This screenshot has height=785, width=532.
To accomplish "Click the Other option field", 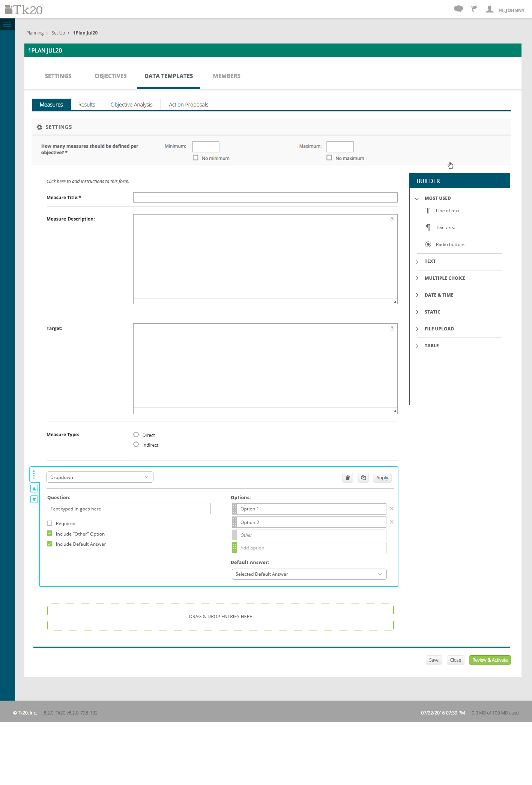I will pyautogui.click(x=311, y=535).
